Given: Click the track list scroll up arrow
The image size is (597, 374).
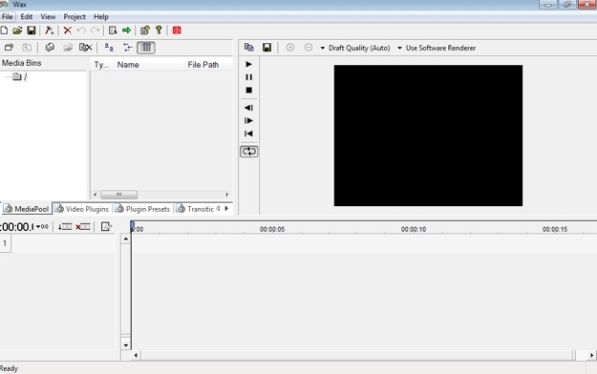Looking at the screenshot, I should [x=126, y=239].
